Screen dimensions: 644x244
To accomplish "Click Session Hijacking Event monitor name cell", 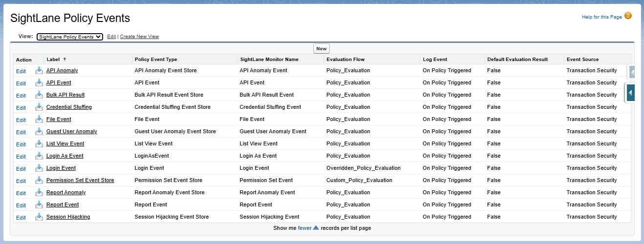I will pyautogui.click(x=269, y=217).
